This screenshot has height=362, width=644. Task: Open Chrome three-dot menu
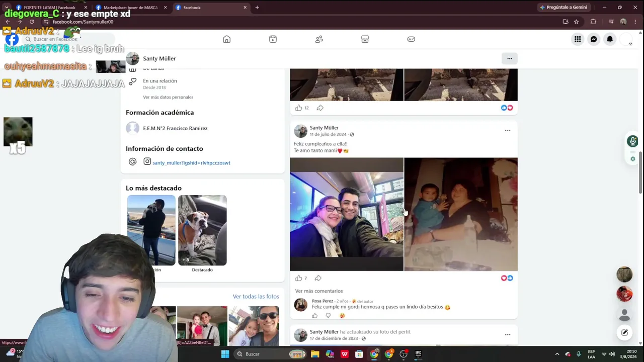tap(635, 22)
